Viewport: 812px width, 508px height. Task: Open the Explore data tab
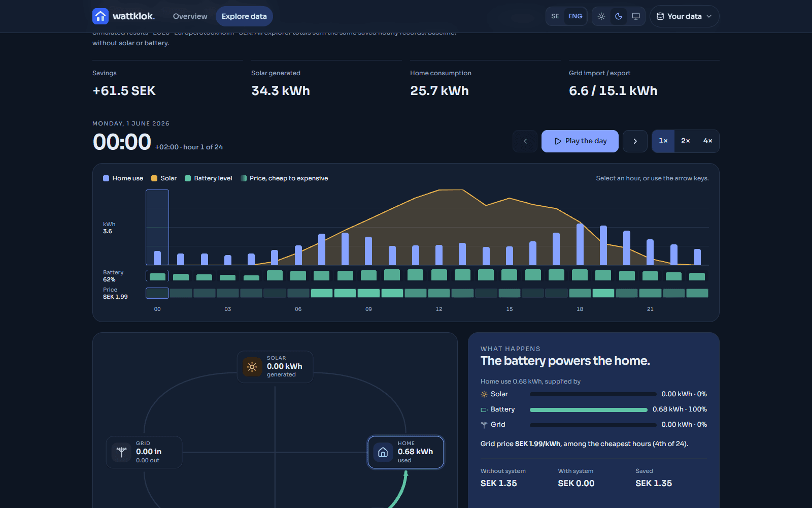click(x=244, y=16)
